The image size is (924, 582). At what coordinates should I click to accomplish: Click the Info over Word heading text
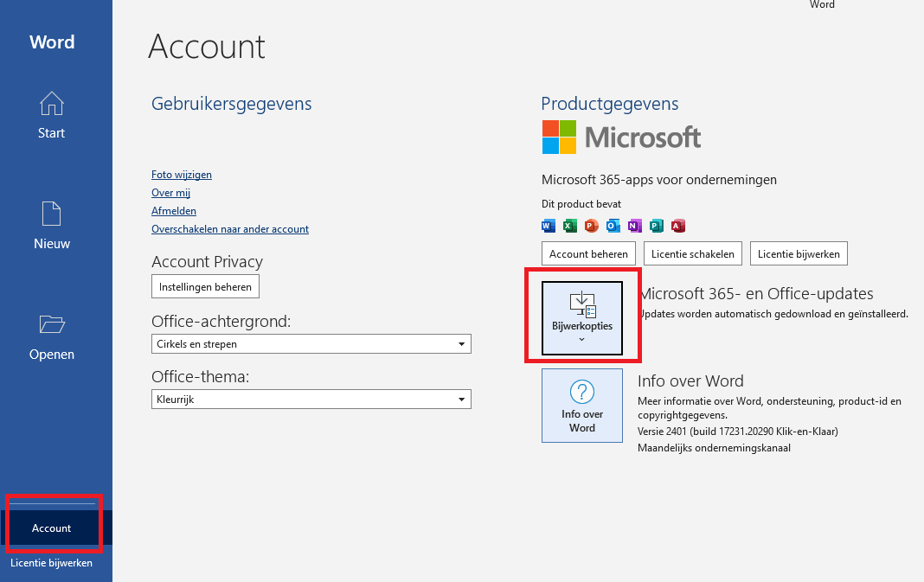coord(690,381)
